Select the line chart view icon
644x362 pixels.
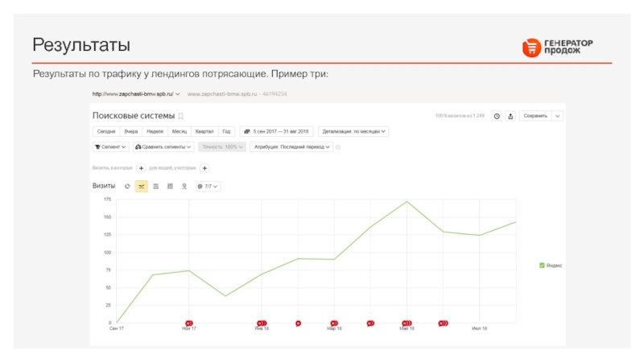tap(141, 186)
